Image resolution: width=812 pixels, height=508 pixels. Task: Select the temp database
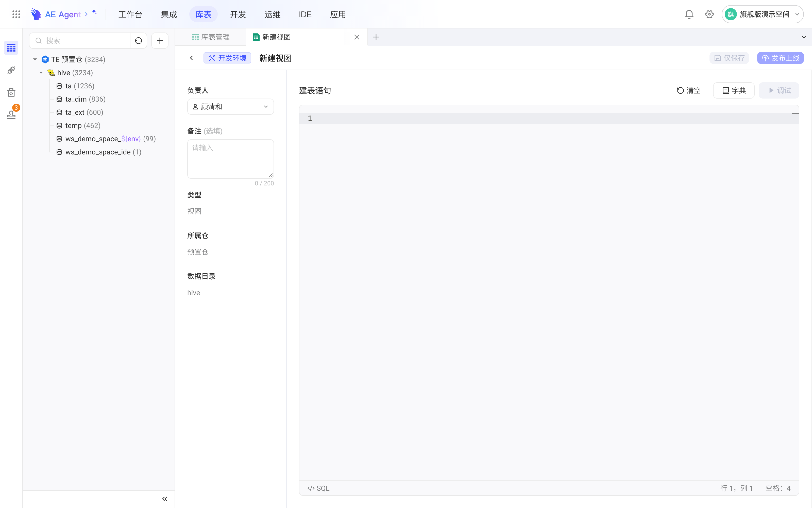78,126
